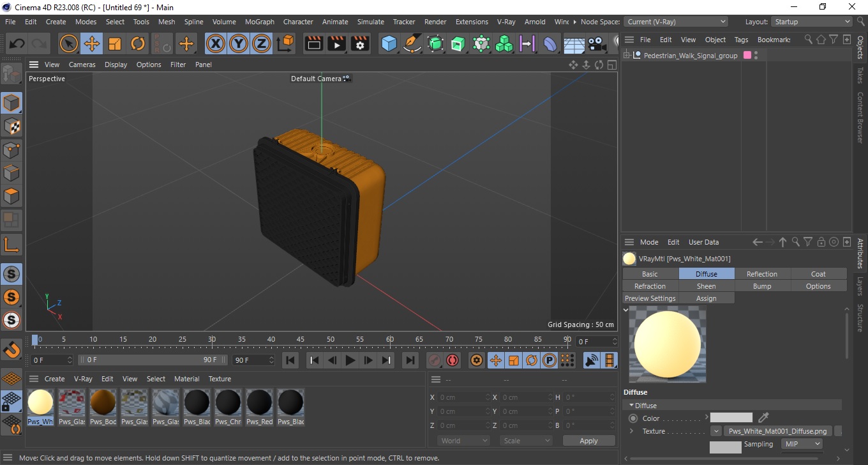Click the X position input field
The width and height of the screenshot is (868, 465).
pos(464,397)
